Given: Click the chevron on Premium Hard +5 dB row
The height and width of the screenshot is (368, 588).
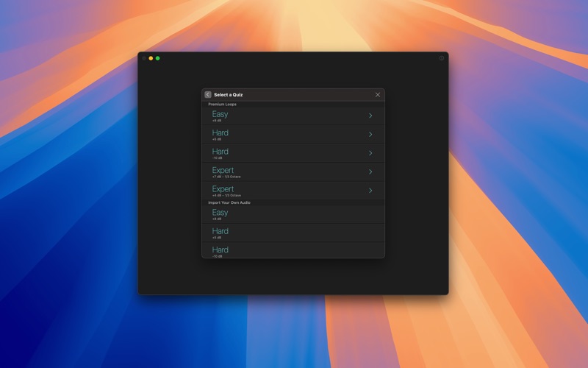Looking at the screenshot, I should (370, 135).
